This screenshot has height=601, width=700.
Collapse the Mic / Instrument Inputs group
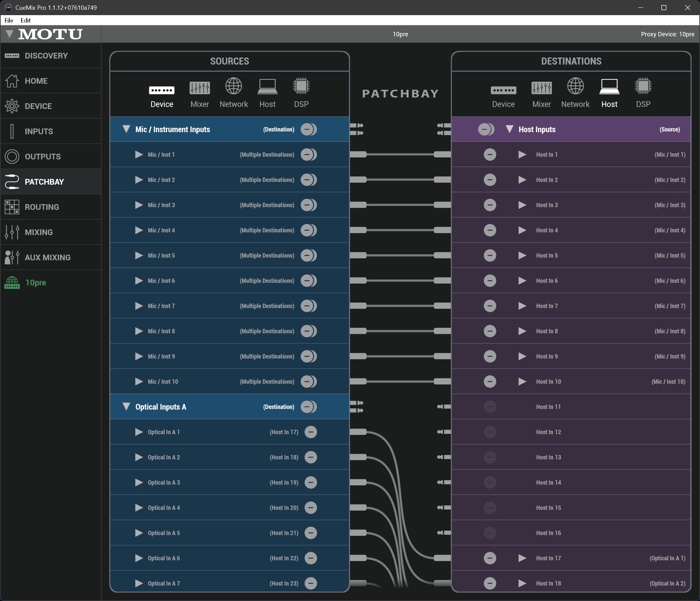(x=126, y=129)
